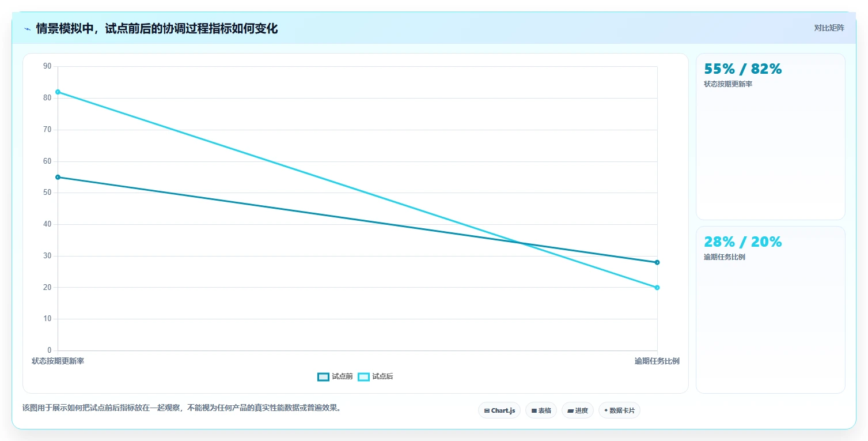Click the y-axis tick label 0
Screen dimensions: 868x441
[x=50, y=350]
